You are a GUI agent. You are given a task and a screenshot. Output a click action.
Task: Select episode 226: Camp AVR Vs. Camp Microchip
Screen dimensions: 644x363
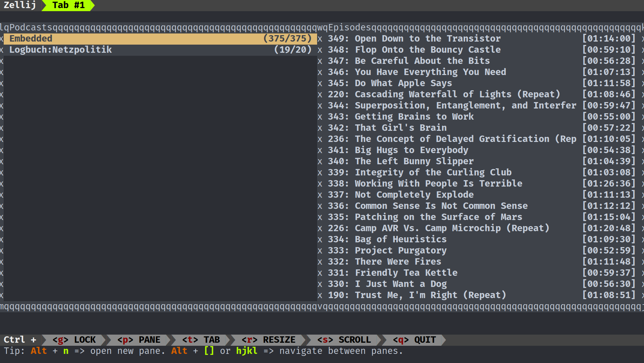pos(481,228)
